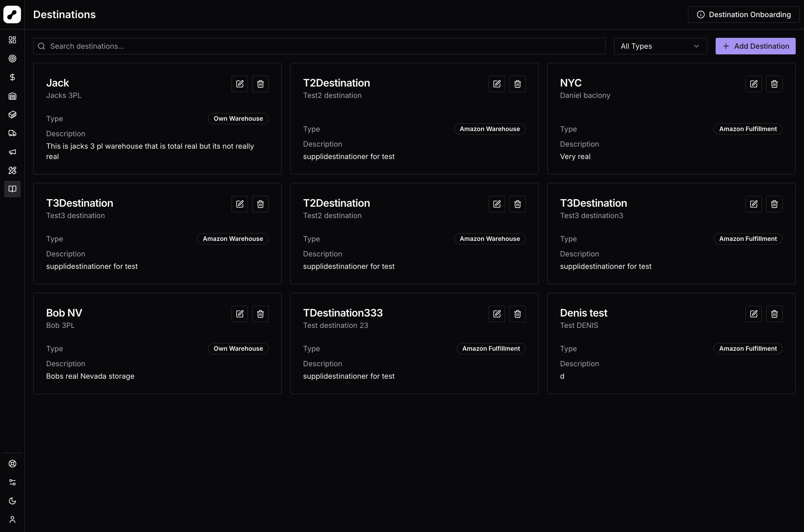The width and height of the screenshot is (804, 532).
Task: Delete the T3Destination card with Amazon Warehouse type
Action: pyautogui.click(x=260, y=204)
